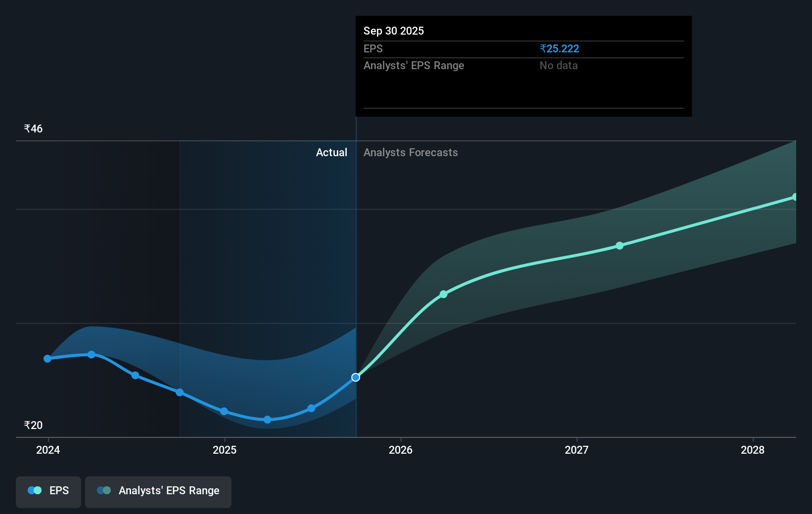This screenshot has width=812, height=514.
Task: Click the 2027 forecast data point
Action: (x=620, y=246)
